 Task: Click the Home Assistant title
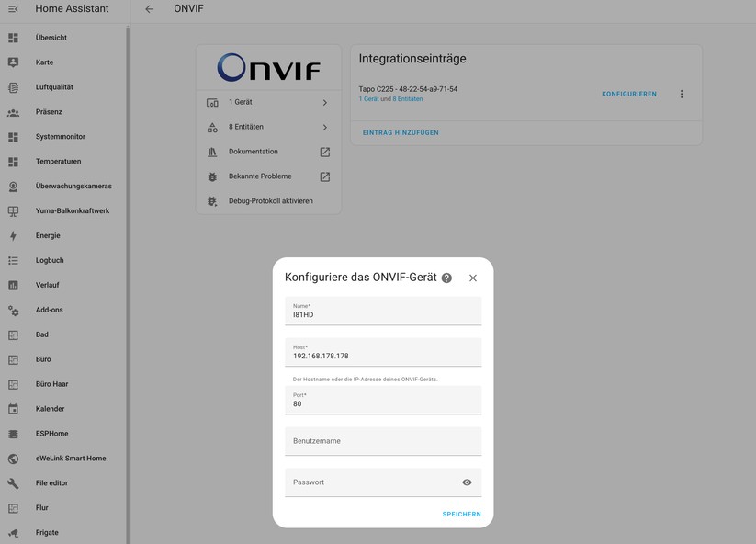tap(72, 8)
